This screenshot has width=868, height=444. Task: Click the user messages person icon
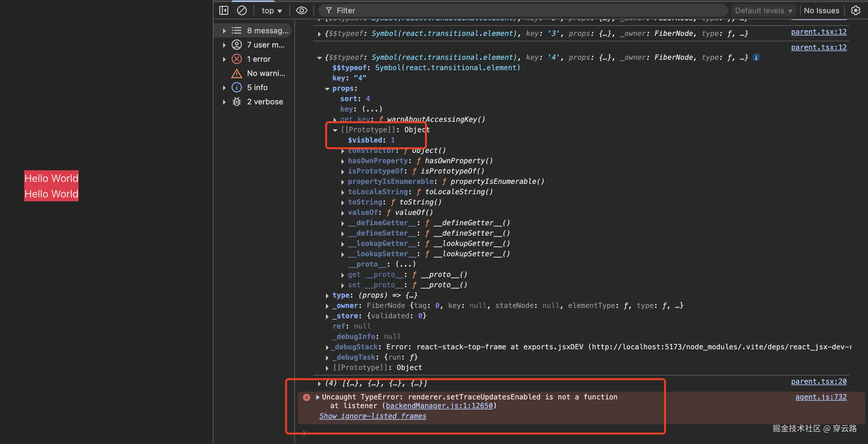coord(236,45)
